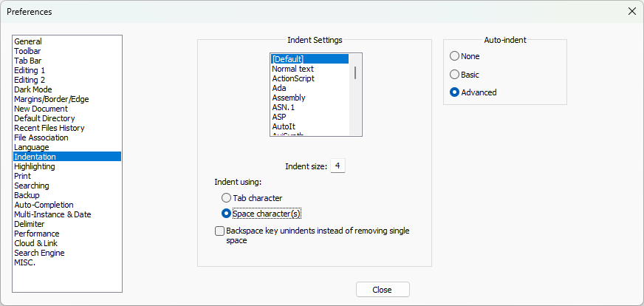This screenshot has width=644, height=306.
Task: Choose Basic auto-indent mode
Action: (454, 75)
